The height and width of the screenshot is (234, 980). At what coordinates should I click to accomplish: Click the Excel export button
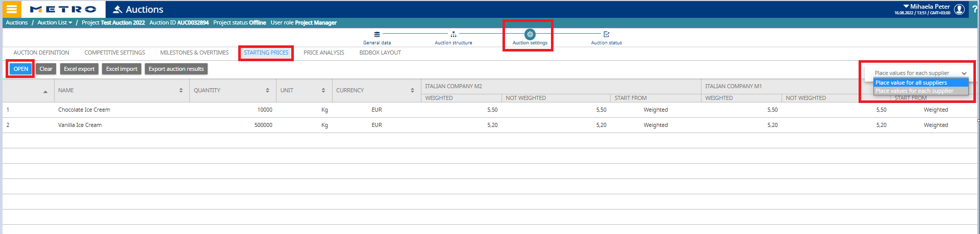pyautogui.click(x=79, y=69)
